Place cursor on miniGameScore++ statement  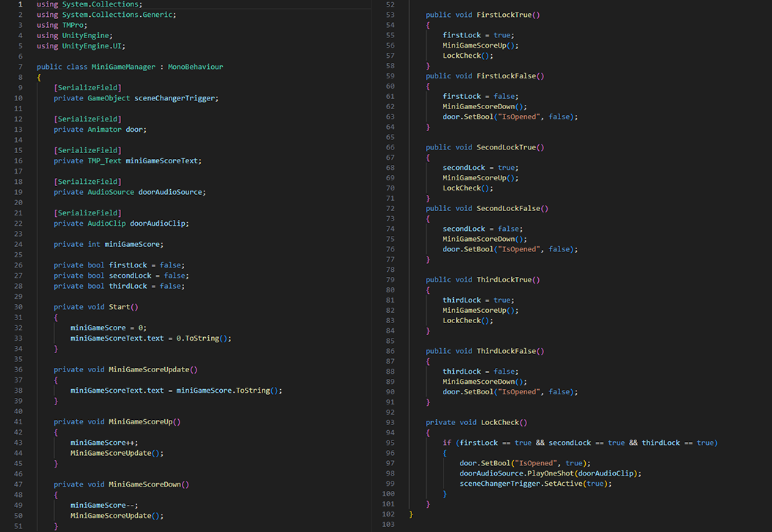click(x=104, y=443)
